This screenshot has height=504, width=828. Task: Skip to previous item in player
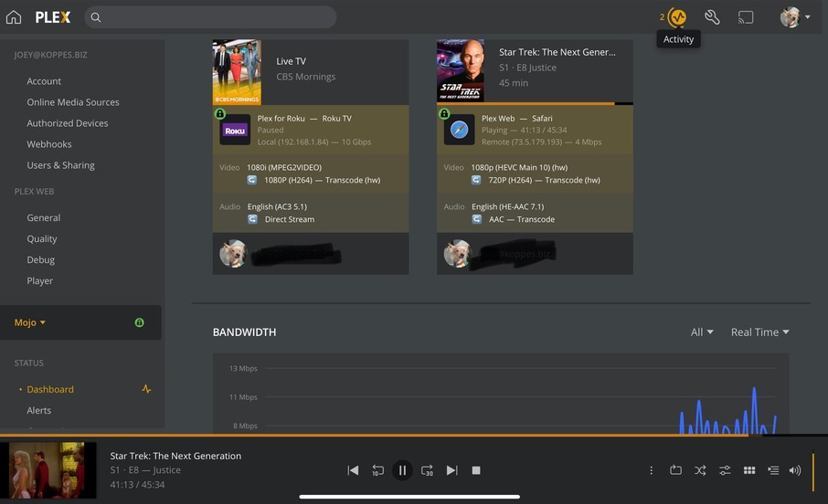coord(353,470)
